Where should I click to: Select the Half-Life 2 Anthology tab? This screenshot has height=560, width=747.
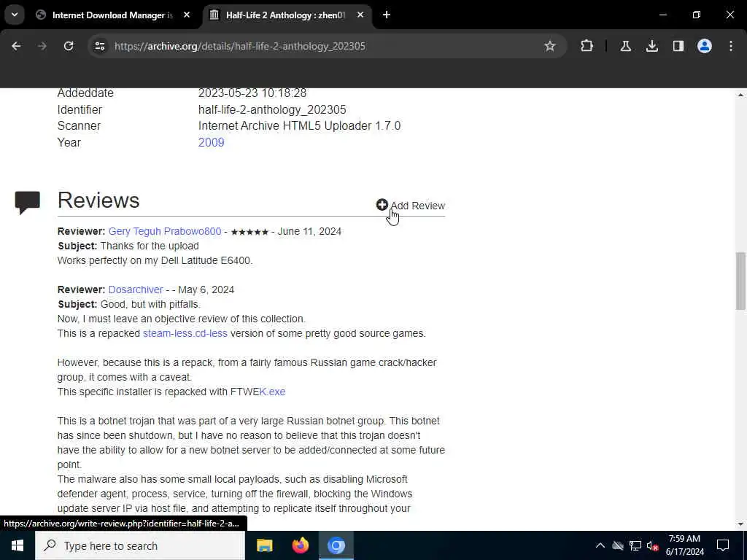coord(286,15)
